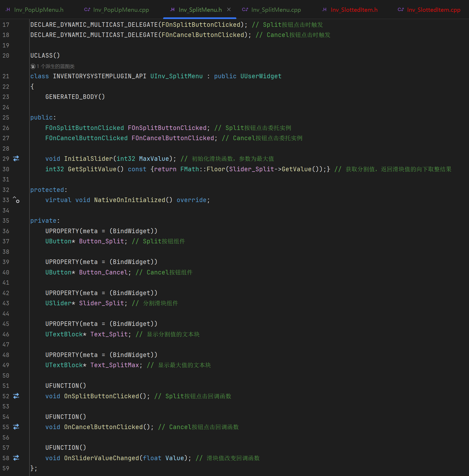
Task: Click the InitialSlider navigate-to-definition gutter icon
Action: click(x=16, y=158)
